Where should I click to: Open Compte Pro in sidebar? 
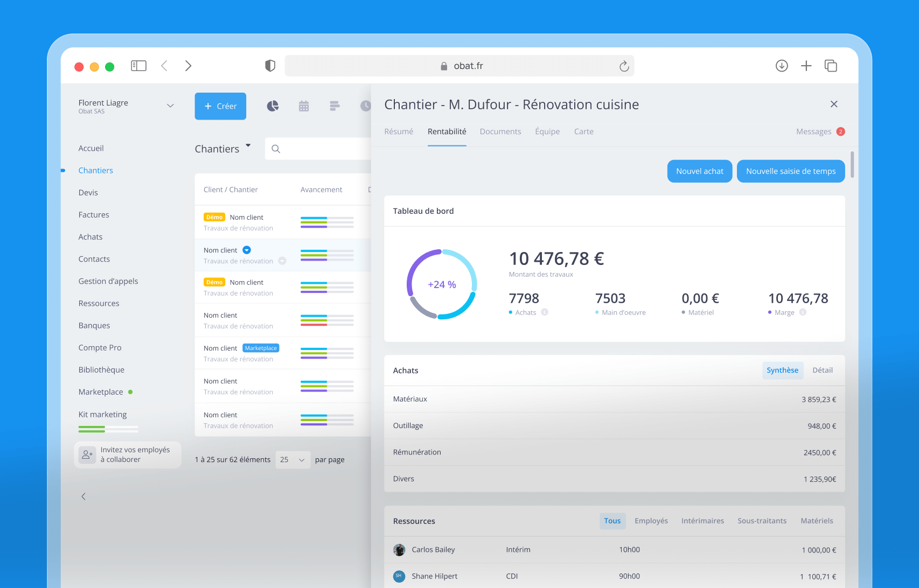[100, 348]
